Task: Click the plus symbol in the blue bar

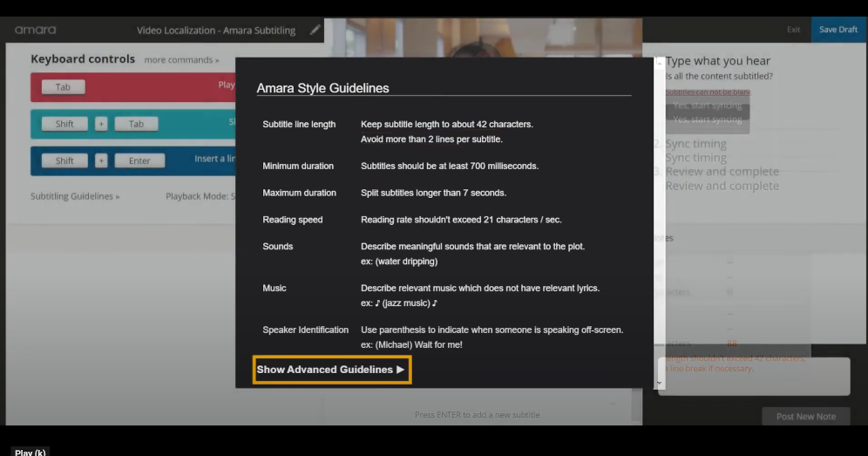Action: pyautogui.click(x=101, y=160)
